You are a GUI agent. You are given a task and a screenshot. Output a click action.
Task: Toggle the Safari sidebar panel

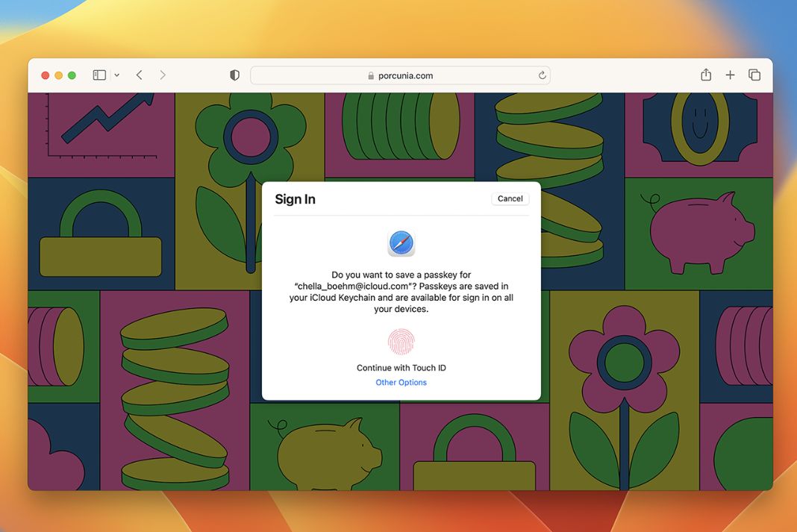99,75
